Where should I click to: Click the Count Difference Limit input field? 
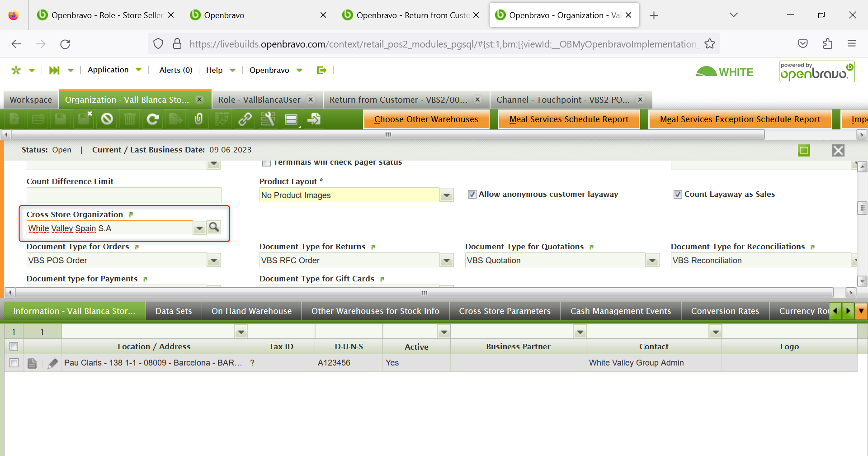point(123,195)
